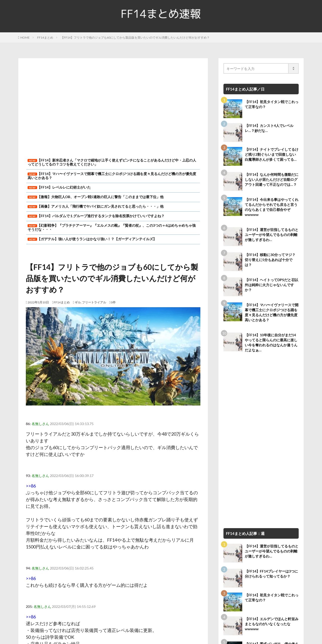Open 移動に30分ってマジ thumbnail
Screen dimensions: 322x644
point(233,262)
